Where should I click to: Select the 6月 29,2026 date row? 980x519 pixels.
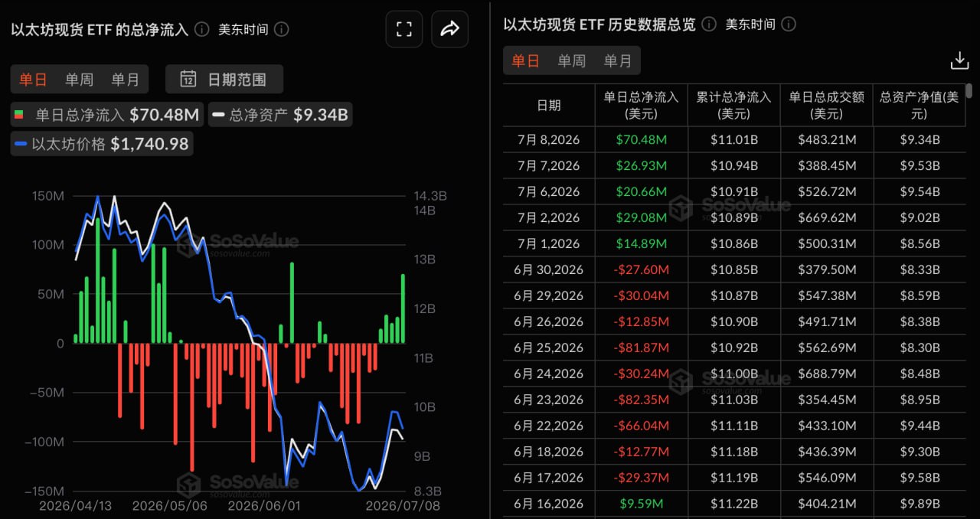[549, 295]
